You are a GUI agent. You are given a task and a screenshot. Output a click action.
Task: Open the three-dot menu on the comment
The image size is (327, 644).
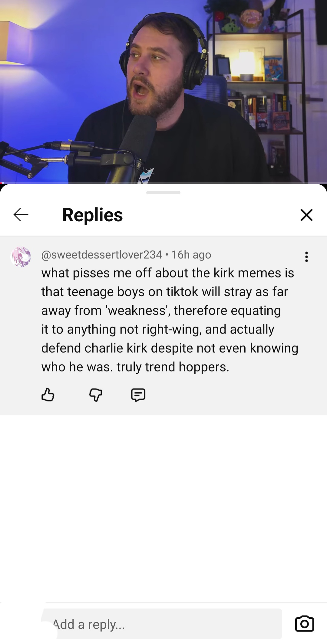(x=306, y=257)
